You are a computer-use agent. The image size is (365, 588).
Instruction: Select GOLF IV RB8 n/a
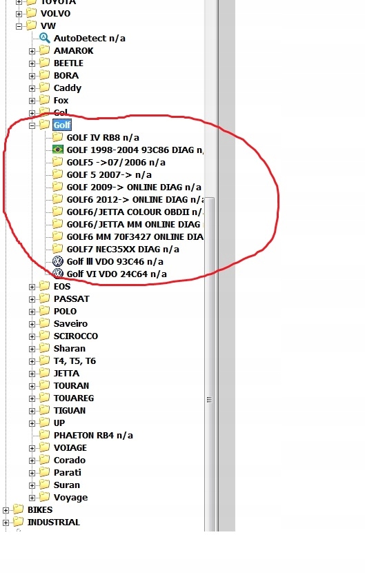coord(103,138)
